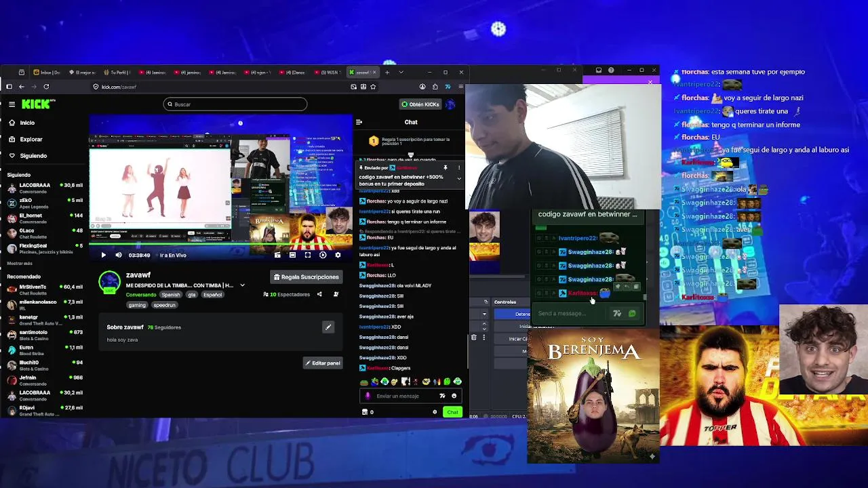The image size is (868, 488).
Task: Click the gaming tag
Action: tap(137, 305)
